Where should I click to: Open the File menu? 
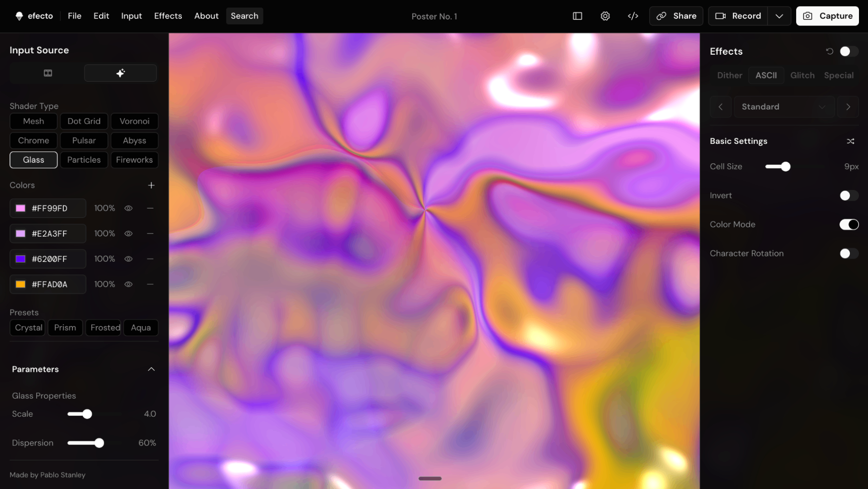(74, 16)
